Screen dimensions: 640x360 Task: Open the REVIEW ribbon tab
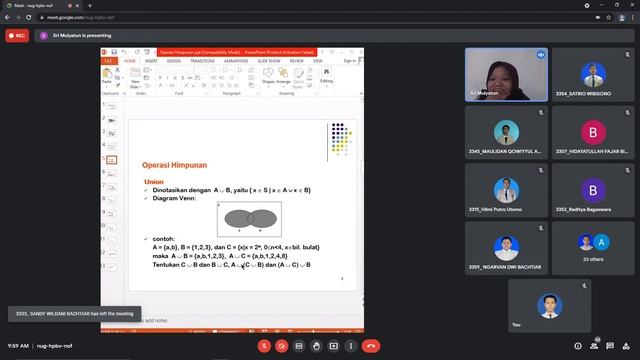point(297,61)
